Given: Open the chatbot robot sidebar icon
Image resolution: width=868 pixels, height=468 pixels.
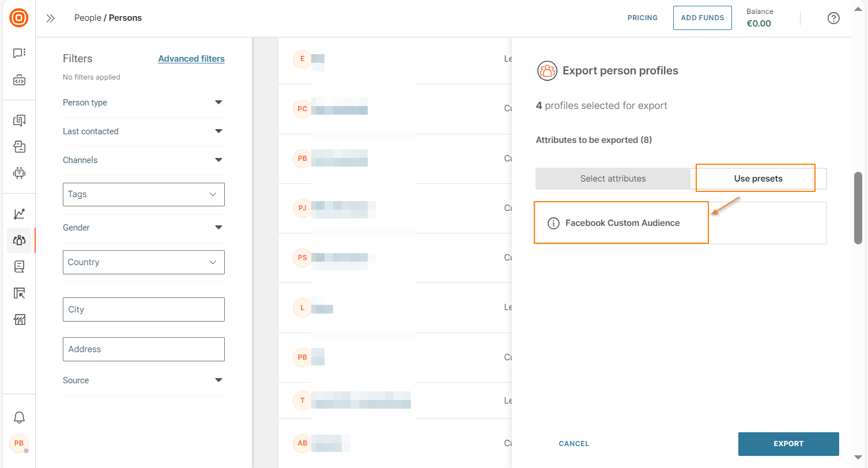Looking at the screenshot, I should point(19,172).
